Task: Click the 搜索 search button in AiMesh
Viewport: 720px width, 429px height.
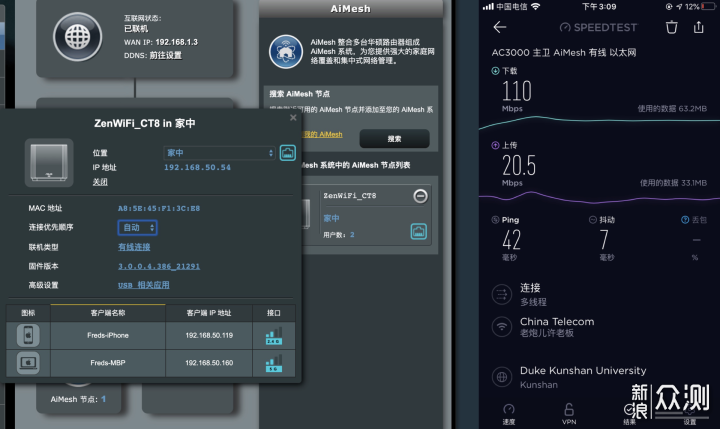Action: pos(394,138)
